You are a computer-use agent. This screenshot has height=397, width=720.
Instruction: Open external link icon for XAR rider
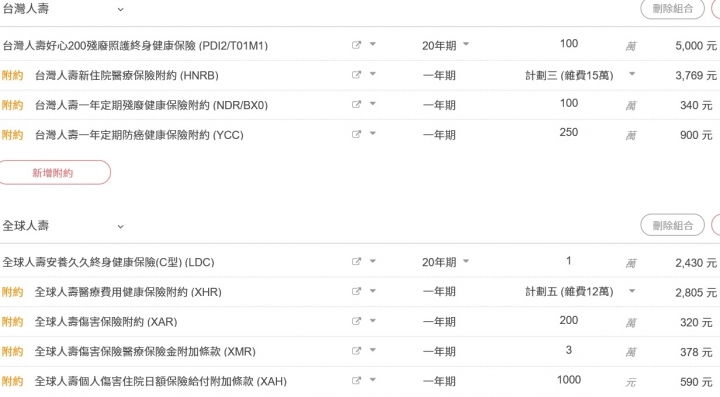pyautogui.click(x=356, y=321)
